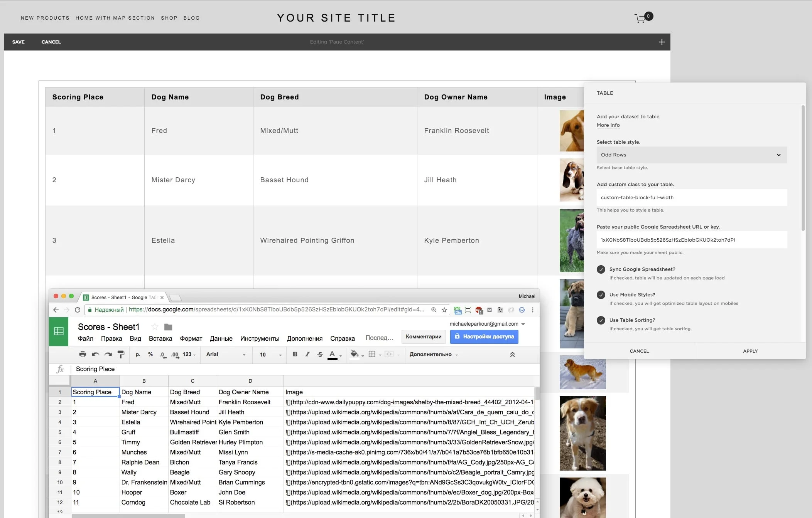Select the Undo icon
This screenshot has height=518, width=812.
click(95, 354)
